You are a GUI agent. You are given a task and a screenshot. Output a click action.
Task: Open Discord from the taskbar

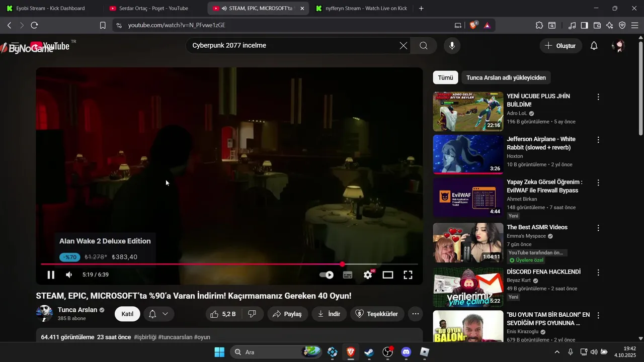[406, 352]
